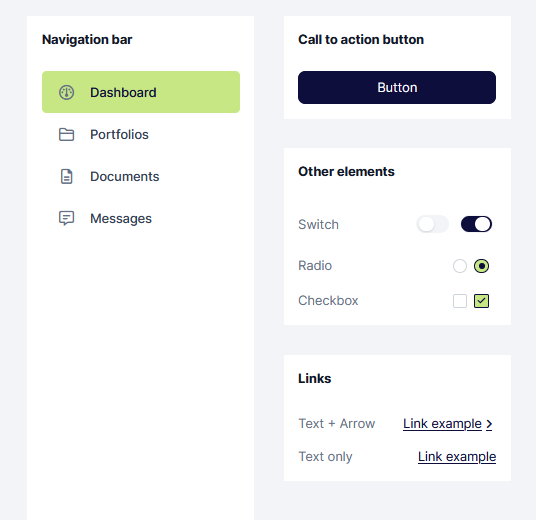This screenshot has width=536, height=520.
Task: Click the Other elements heading
Action: 346,171
